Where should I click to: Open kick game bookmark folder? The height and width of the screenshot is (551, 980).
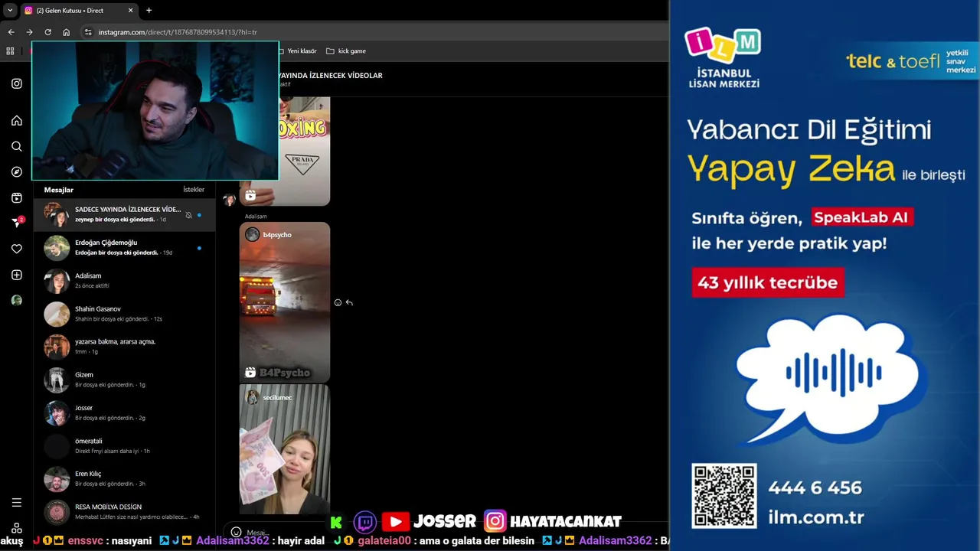tap(346, 51)
